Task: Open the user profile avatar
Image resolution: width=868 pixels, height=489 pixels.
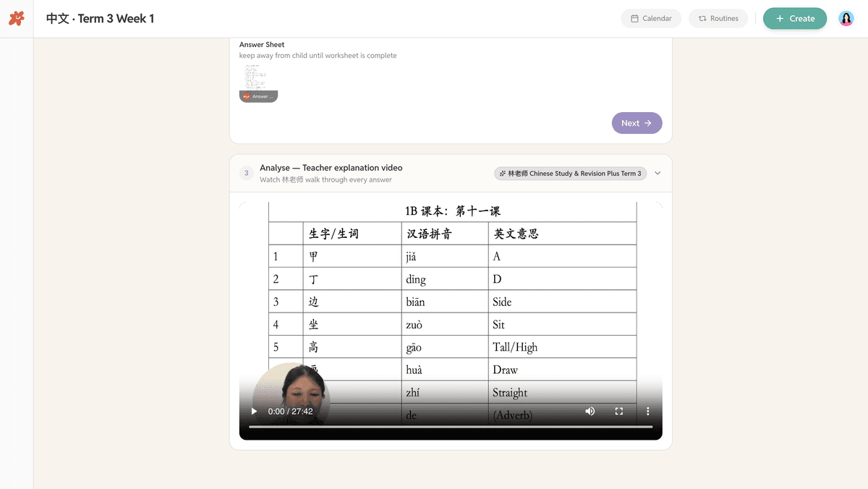Action: (x=846, y=19)
